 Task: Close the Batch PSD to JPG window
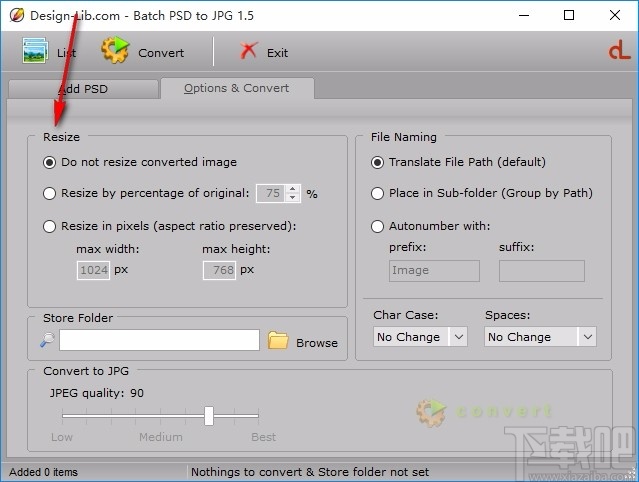pyautogui.click(x=615, y=15)
